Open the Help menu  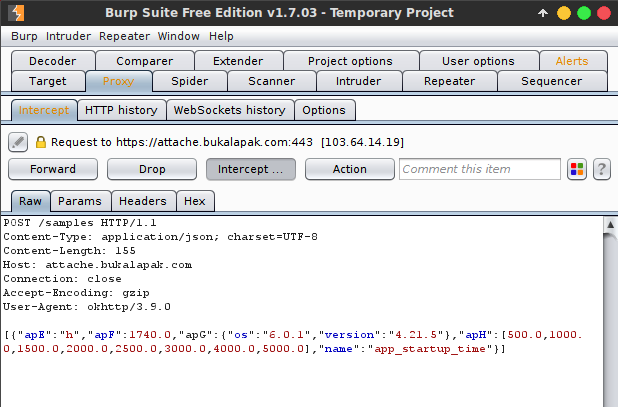pyautogui.click(x=221, y=36)
